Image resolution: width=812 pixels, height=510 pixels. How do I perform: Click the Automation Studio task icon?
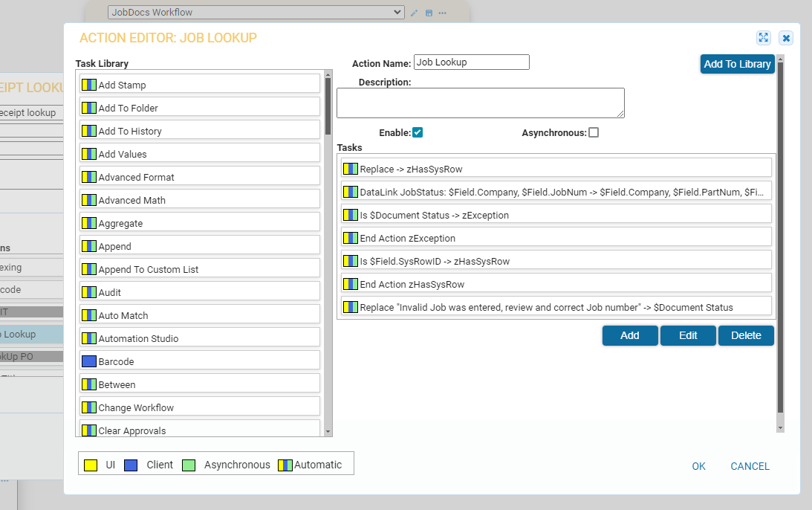[x=89, y=338]
